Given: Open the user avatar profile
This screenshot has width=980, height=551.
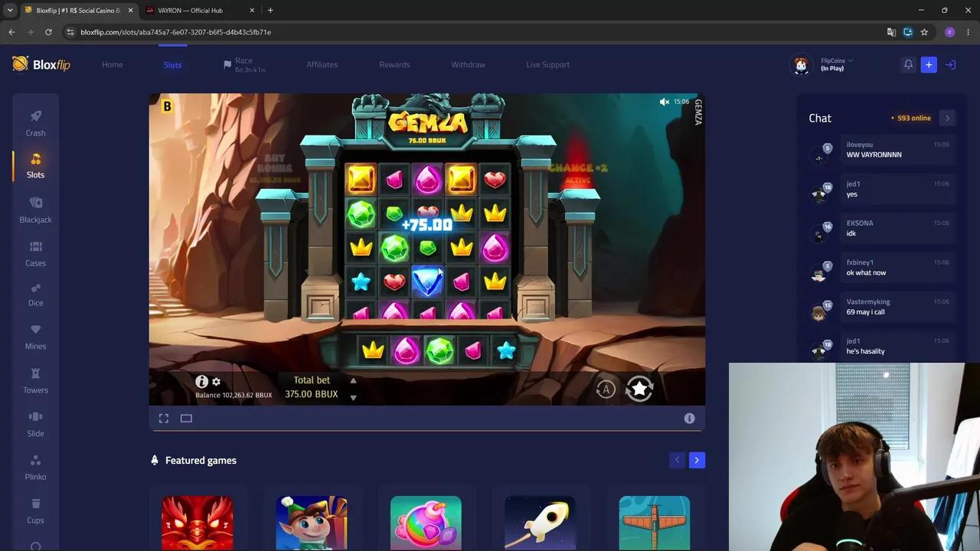Looking at the screenshot, I should coord(801,65).
